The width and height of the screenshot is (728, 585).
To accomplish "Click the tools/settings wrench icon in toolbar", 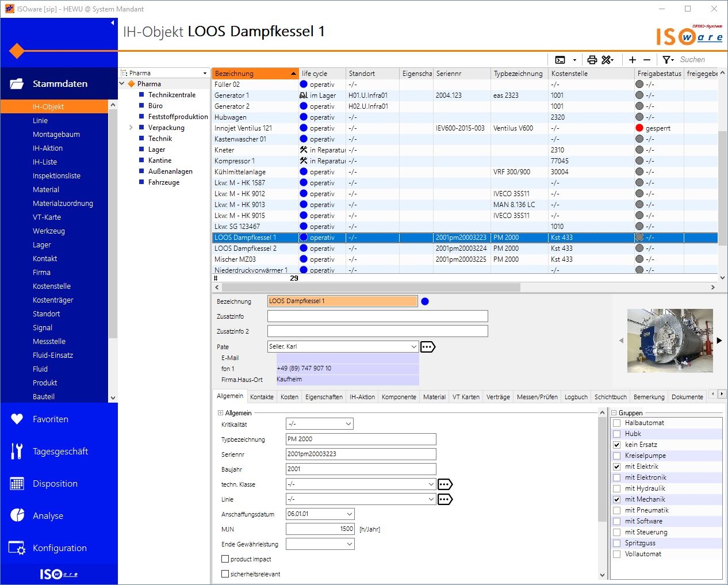I will [607, 60].
